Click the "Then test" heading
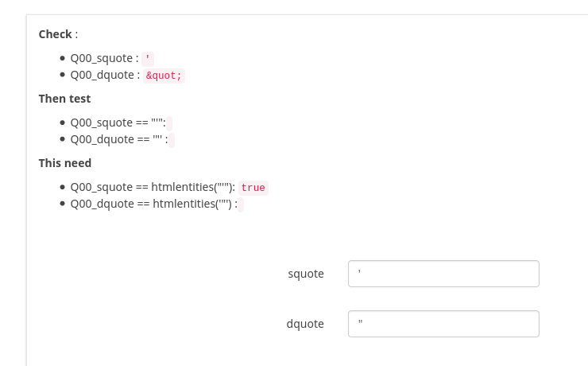Screen dimensions: 588x366 coord(64,99)
